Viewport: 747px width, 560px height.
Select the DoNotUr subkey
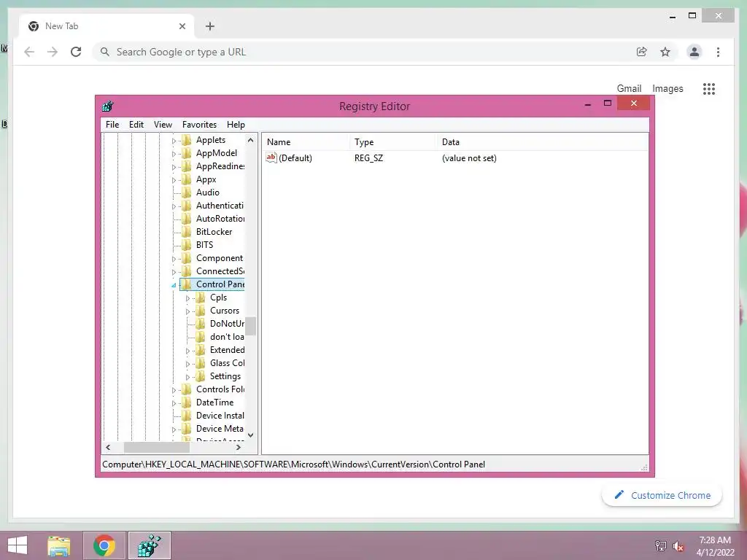click(227, 324)
